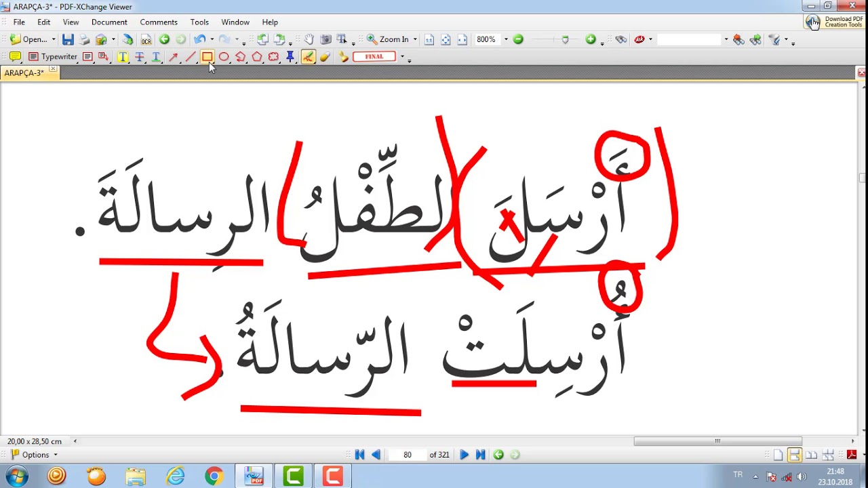868x488 pixels.
Task: Open the Edit menu
Action: click(44, 22)
